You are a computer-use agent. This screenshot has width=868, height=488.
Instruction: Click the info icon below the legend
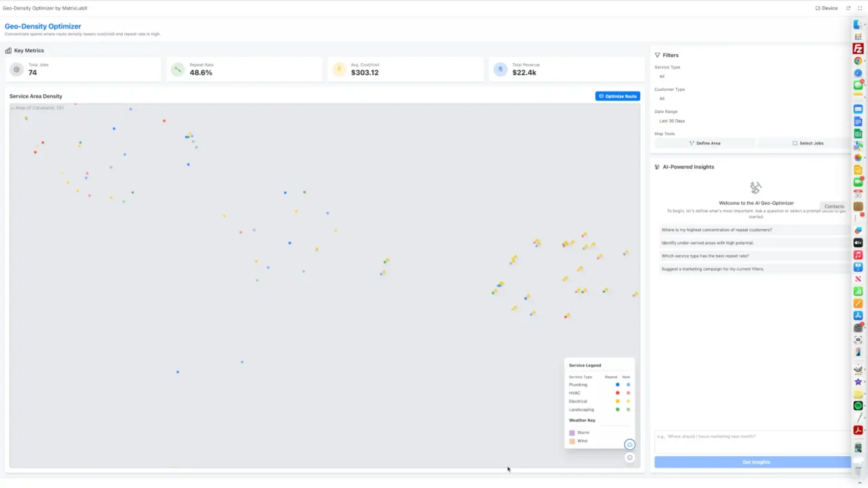click(629, 457)
